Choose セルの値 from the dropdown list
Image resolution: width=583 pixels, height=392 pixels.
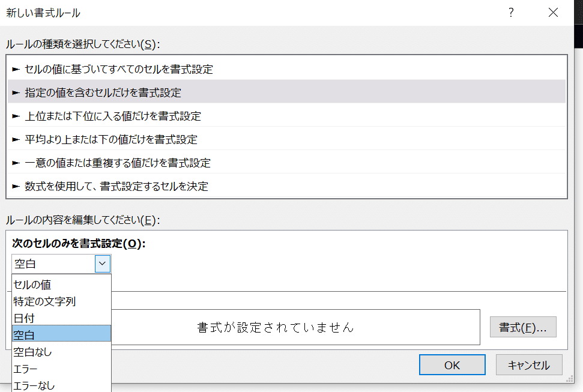coord(61,285)
